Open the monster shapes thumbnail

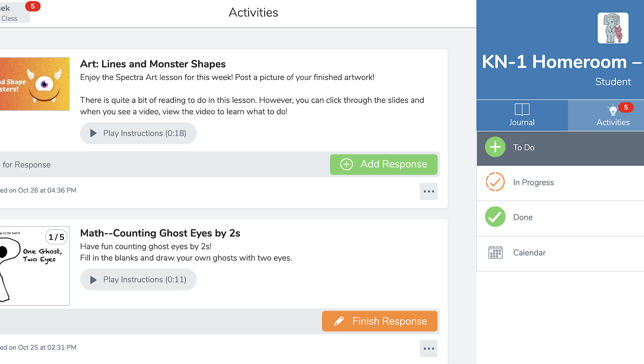point(35,84)
